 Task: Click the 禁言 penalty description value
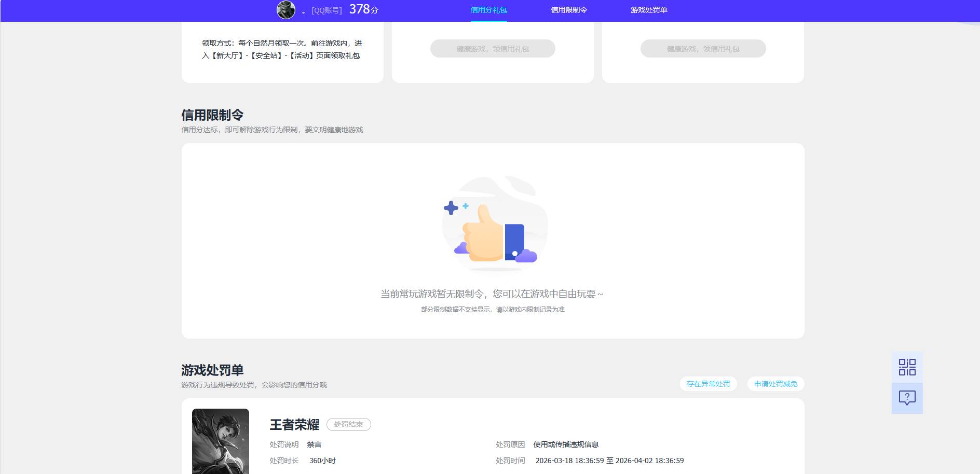click(314, 444)
